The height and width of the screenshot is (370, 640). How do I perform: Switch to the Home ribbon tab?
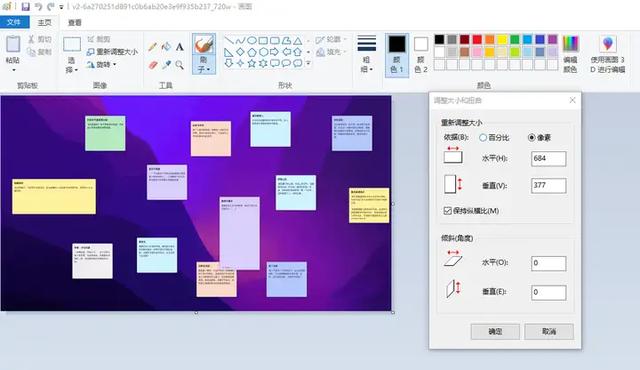point(44,22)
